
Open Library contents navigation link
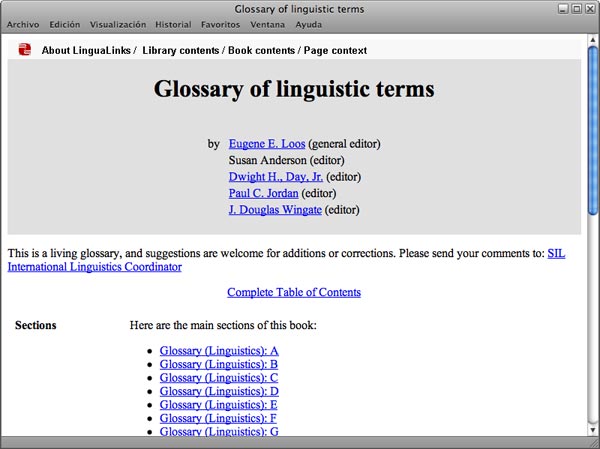181,51
